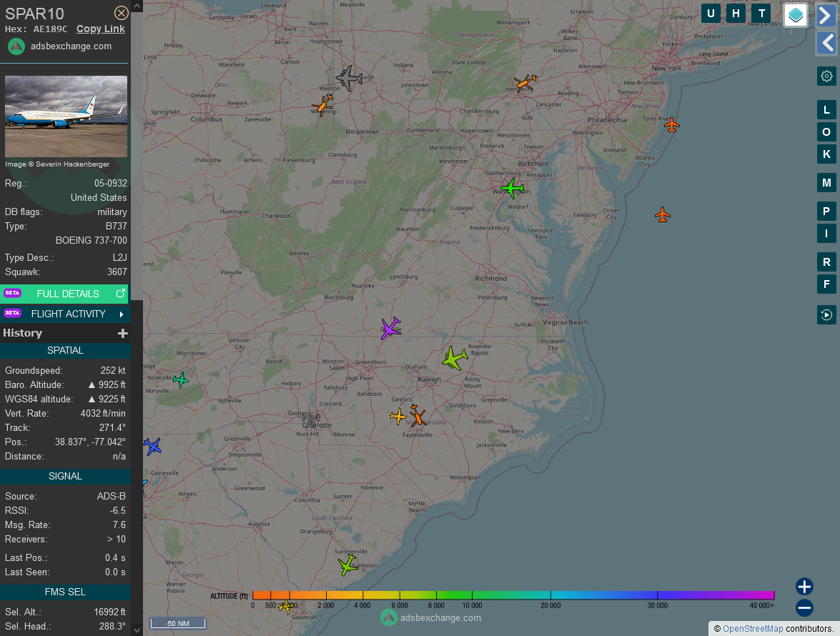Screen dimensions: 840x636
Task: Toggle the M multi-select button
Action: 826,182
